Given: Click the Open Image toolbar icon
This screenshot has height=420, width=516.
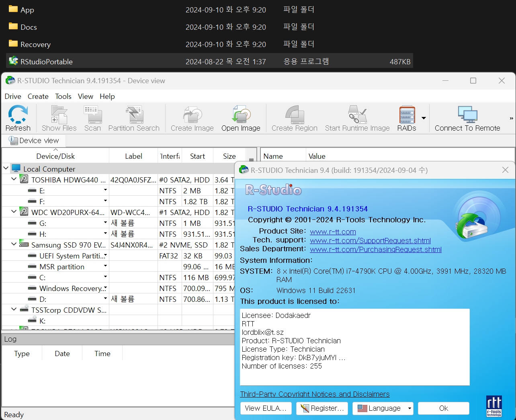Looking at the screenshot, I should tap(241, 118).
